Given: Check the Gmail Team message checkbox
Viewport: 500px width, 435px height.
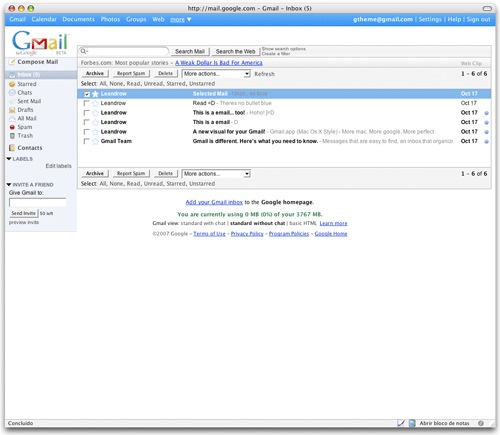Looking at the screenshot, I should [x=87, y=141].
